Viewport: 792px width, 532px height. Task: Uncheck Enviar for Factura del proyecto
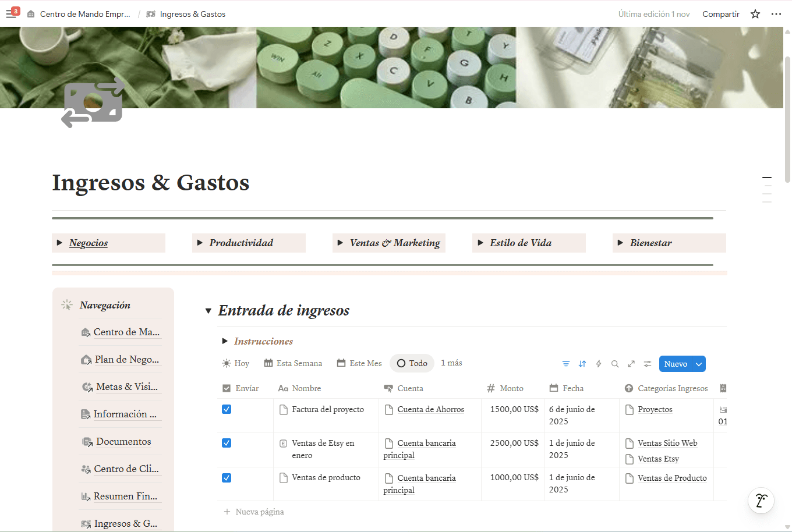click(227, 409)
